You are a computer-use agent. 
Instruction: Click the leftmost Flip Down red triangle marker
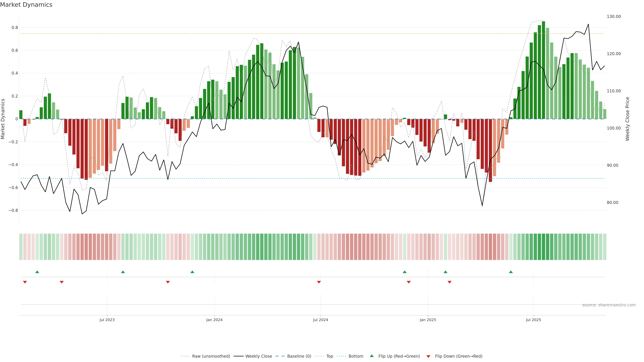tap(25, 282)
